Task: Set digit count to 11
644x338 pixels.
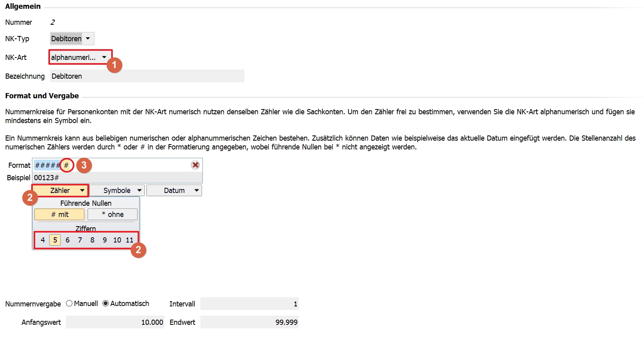Action: tap(130, 240)
